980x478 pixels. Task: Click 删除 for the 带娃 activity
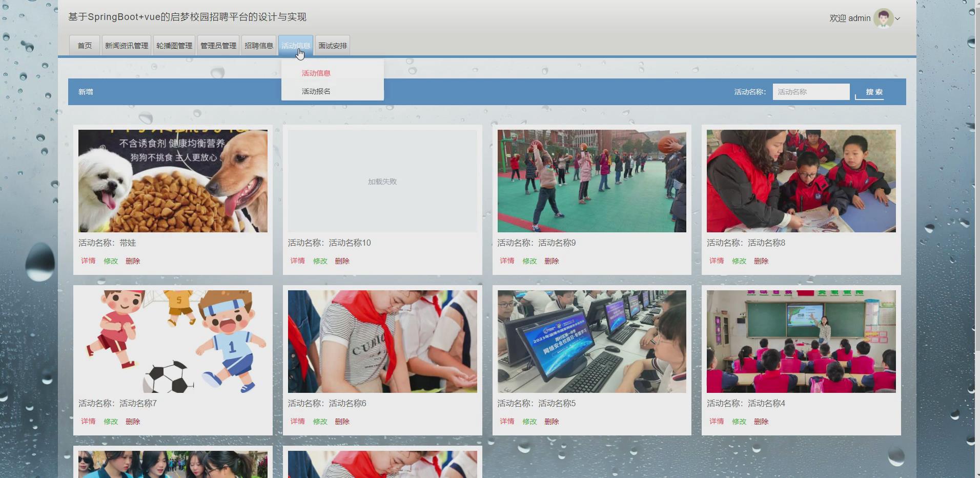[x=133, y=261]
